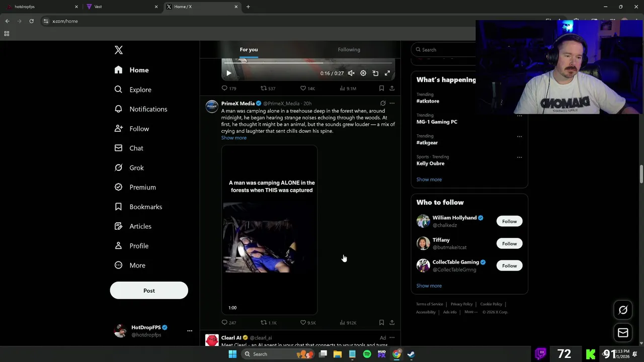
Task: Open the MG-1 Gaming PC trend
Action: [x=437, y=122]
